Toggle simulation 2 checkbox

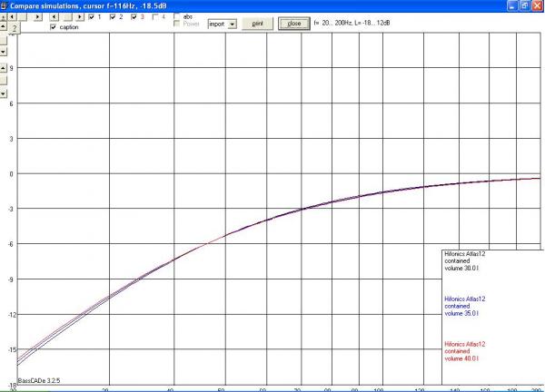tap(111, 17)
